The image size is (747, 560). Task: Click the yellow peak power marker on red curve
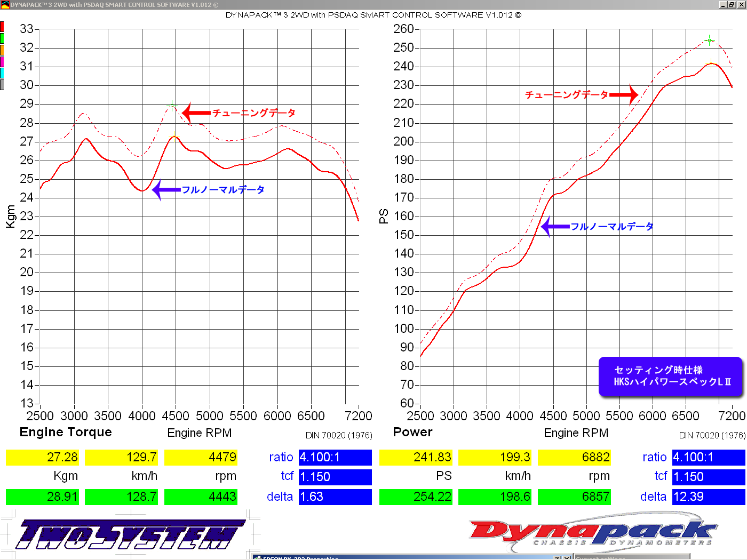pos(711,64)
